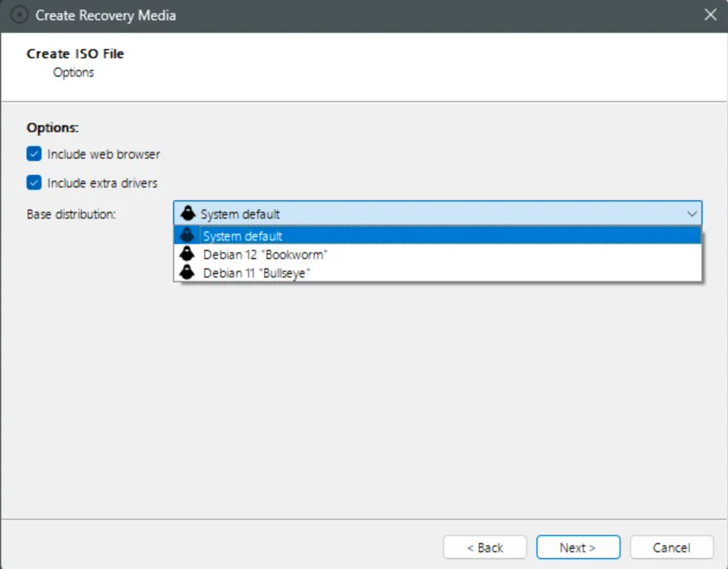Click the penguin icon next to Debian 12
Image resolution: width=728 pixels, height=569 pixels.
187,254
